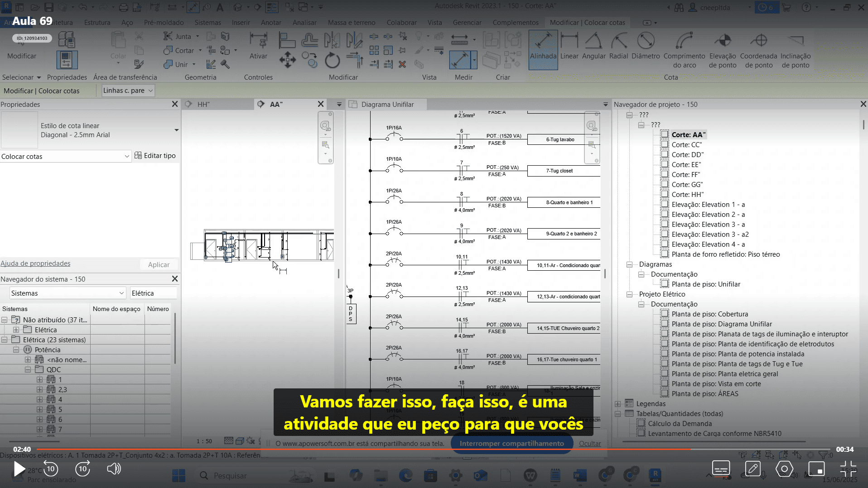Collapse the Diagramas tree node
868x488 pixels.
point(629,264)
